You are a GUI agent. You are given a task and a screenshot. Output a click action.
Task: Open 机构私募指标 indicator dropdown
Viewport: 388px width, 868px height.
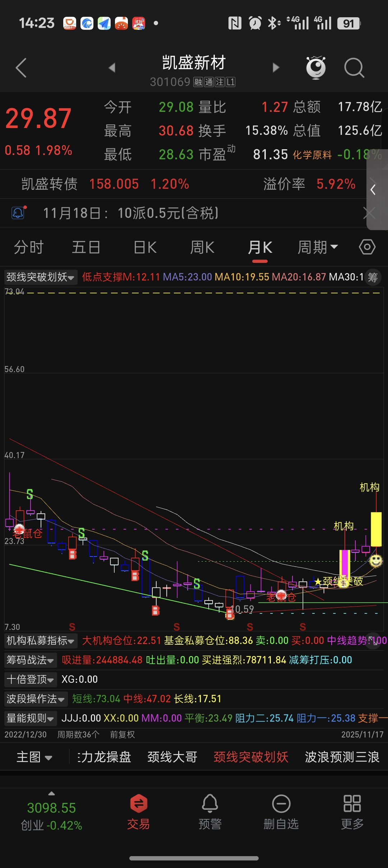pos(41,640)
